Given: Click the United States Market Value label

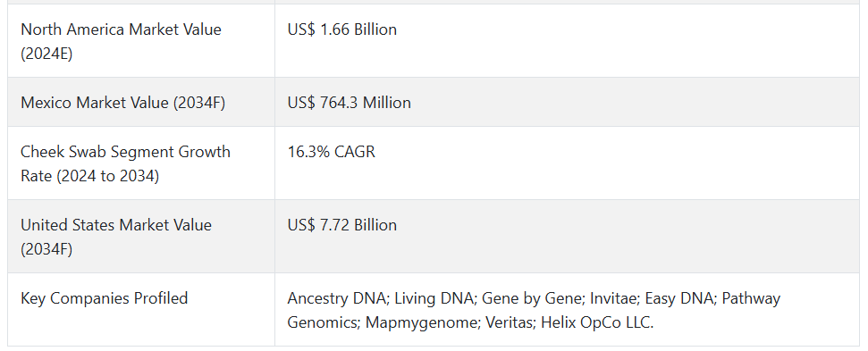Looking at the screenshot, I should [115, 237].
